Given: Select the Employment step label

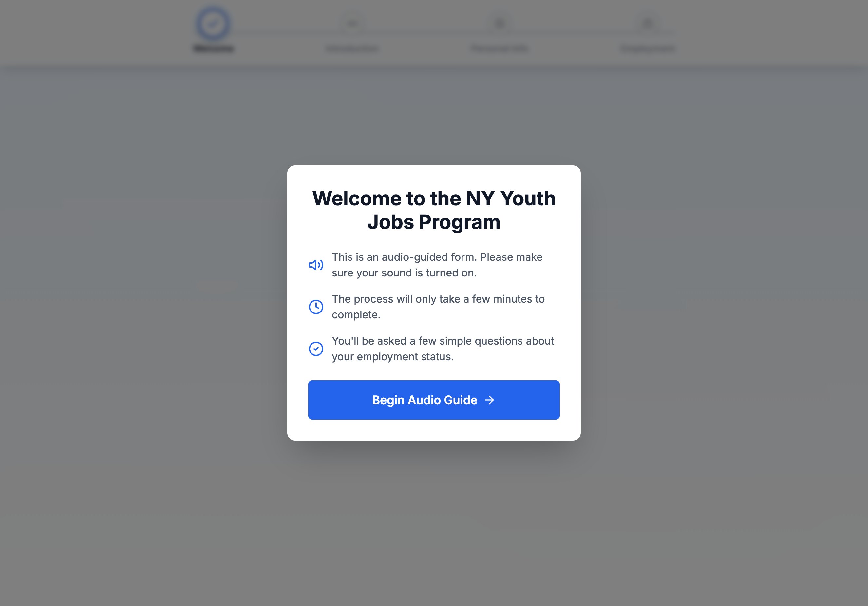Looking at the screenshot, I should tap(648, 48).
